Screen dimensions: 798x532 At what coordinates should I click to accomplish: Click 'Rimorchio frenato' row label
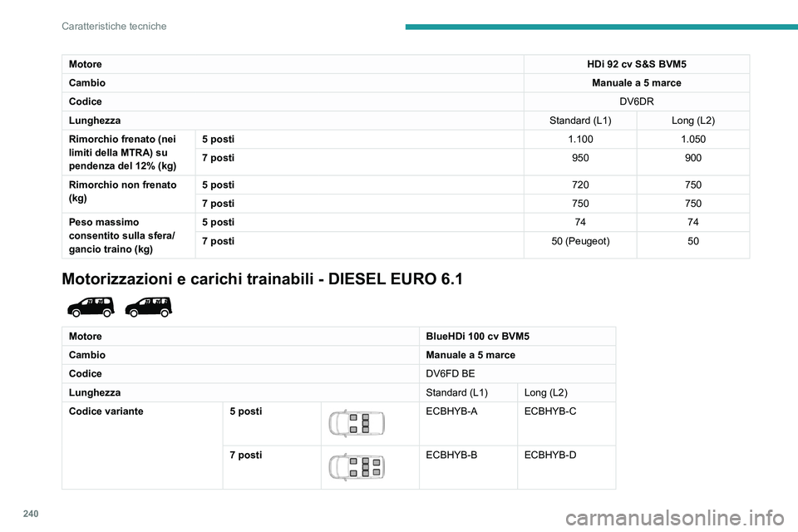coord(123,152)
